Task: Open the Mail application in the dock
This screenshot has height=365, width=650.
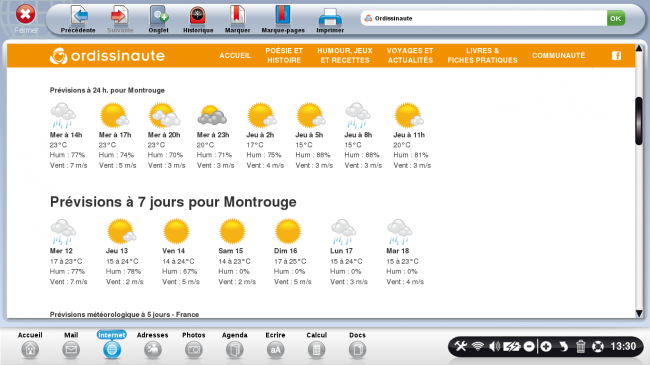Action: pos(71,345)
